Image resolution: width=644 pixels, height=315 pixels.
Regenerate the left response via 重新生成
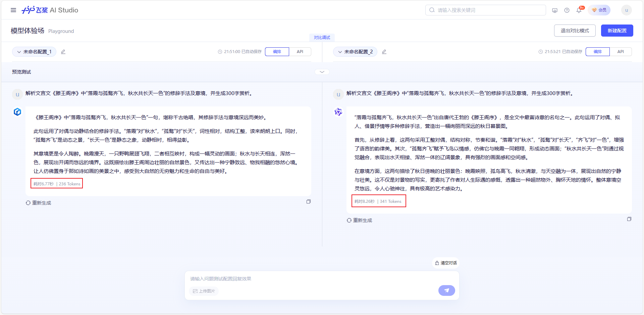click(x=39, y=203)
